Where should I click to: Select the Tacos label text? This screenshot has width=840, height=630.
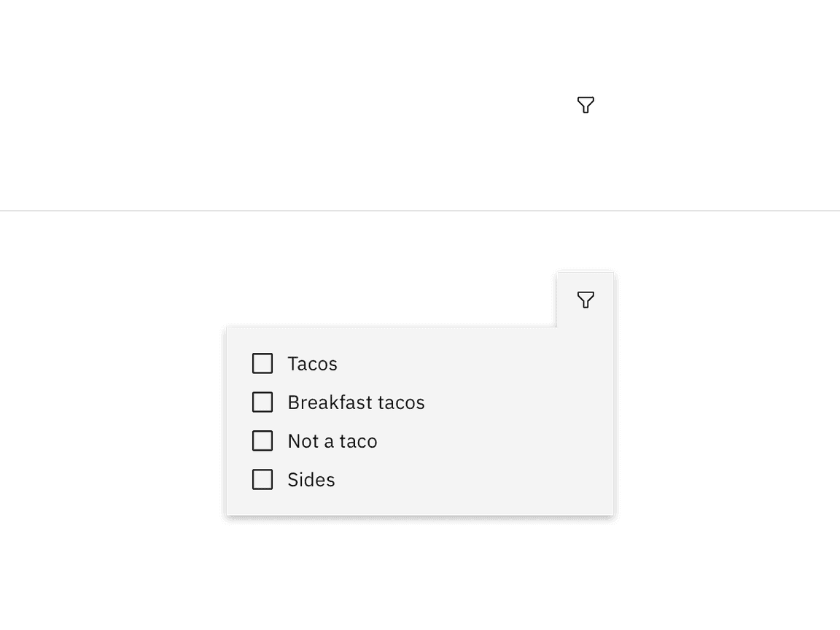[x=312, y=363]
